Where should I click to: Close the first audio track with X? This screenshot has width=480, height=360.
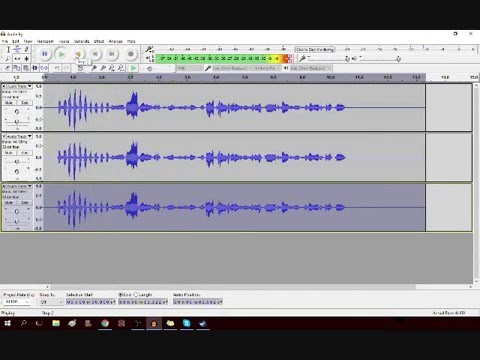[4, 86]
